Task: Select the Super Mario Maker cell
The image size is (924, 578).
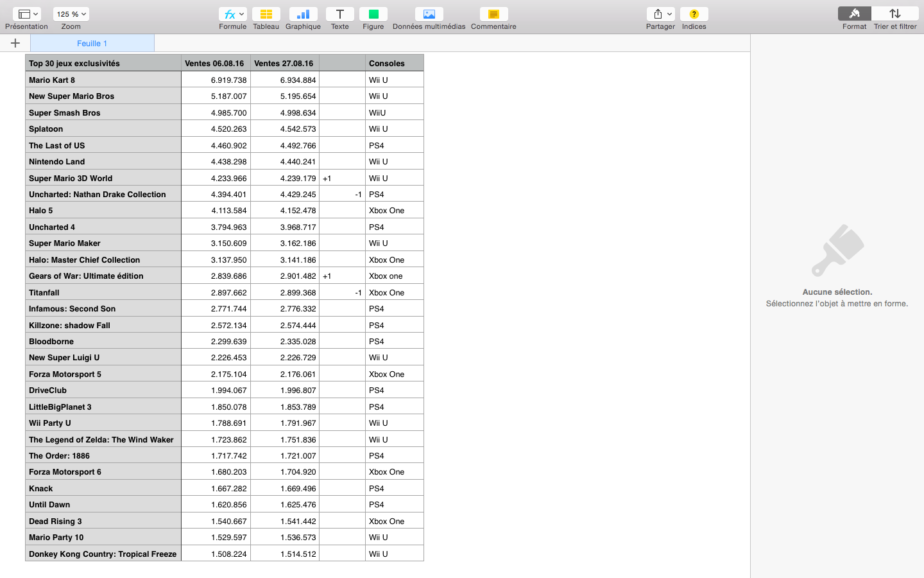Action: [x=103, y=243]
